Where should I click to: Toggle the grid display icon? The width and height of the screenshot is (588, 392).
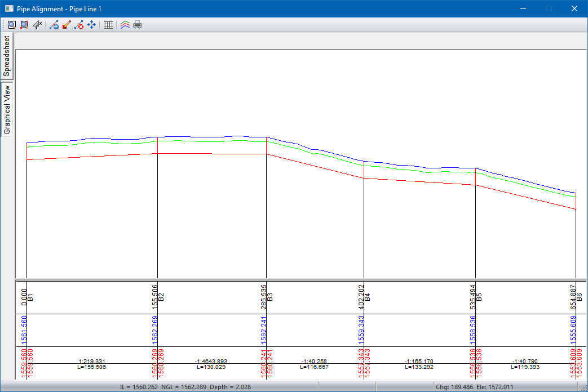pyautogui.click(x=109, y=25)
